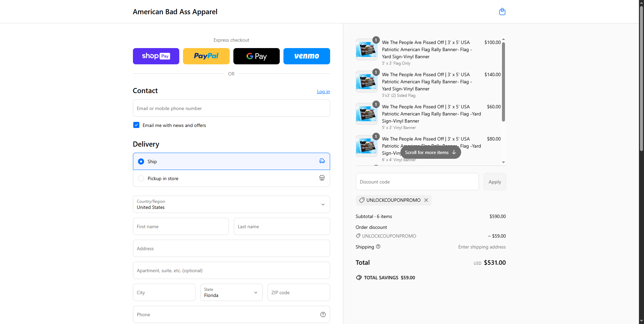Click the $100.00 Flag Only item thumbnail
The image size is (644, 324).
[x=366, y=49]
